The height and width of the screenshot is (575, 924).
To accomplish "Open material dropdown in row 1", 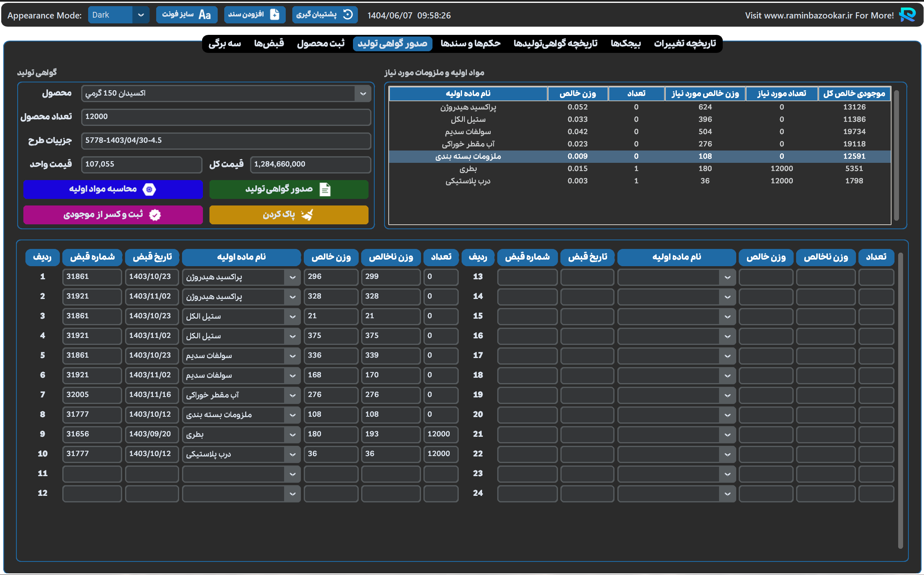I will pyautogui.click(x=292, y=277).
